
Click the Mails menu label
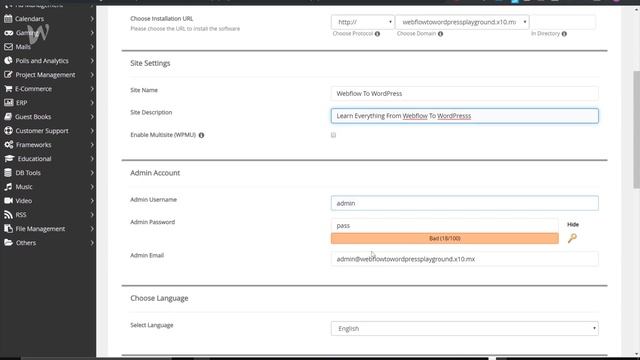(23, 47)
